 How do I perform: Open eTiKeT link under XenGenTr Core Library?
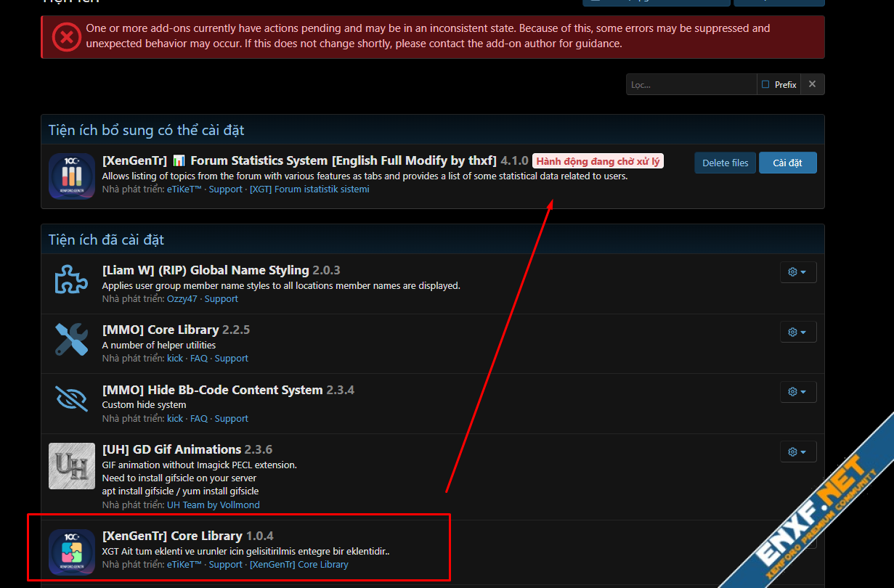tap(184, 565)
